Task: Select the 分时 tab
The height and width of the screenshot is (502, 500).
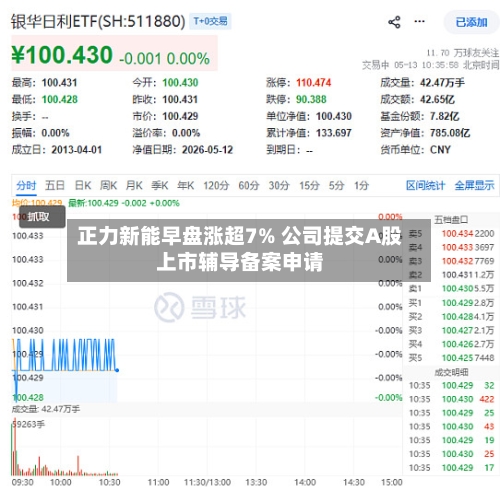Action: point(26,185)
